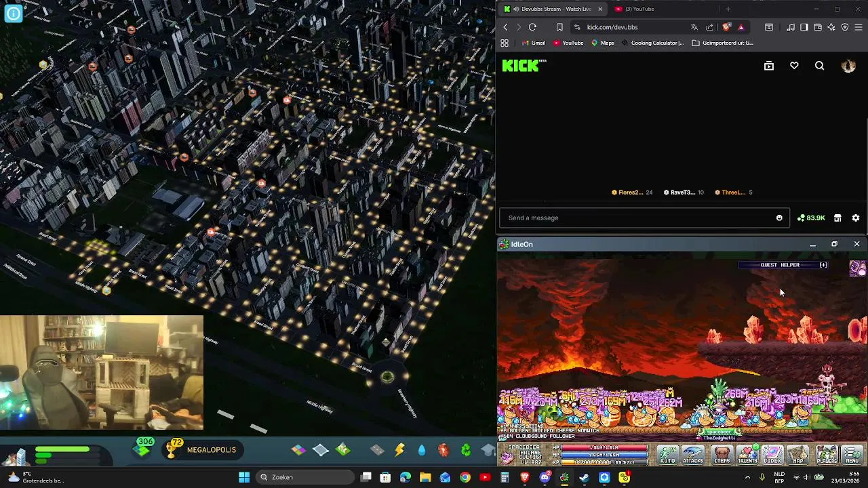Open Brave Leo AI sparkle icon
Image resolution: width=868 pixels, height=488 pixels.
[831, 27]
